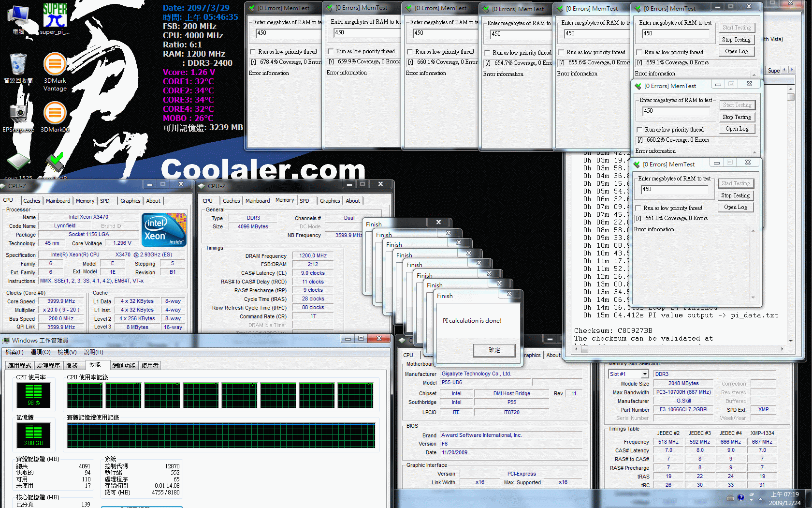The width and height of the screenshot is (812, 508).
Task: Switch to Mainboard tab in Xeon X3470 CPU-Z window
Action: (58, 201)
